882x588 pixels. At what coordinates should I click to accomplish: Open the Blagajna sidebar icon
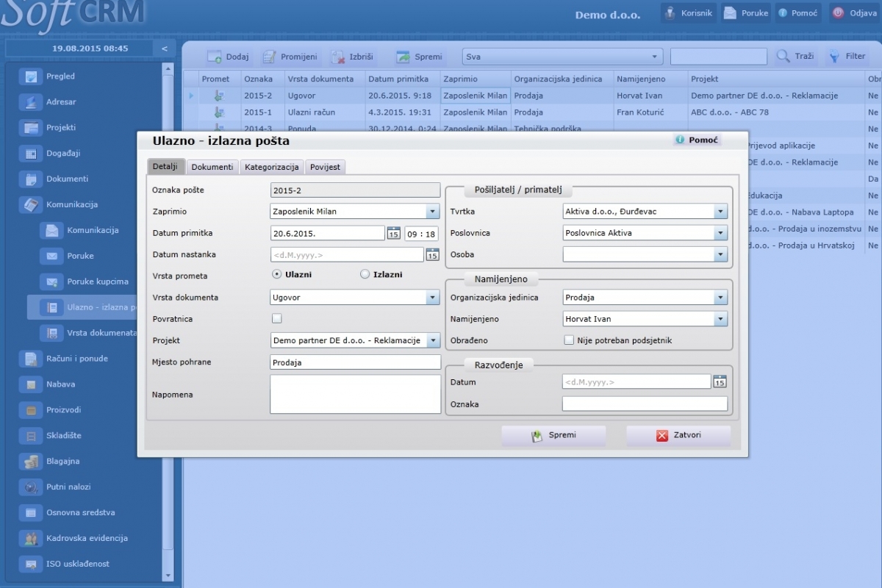[x=31, y=462]
